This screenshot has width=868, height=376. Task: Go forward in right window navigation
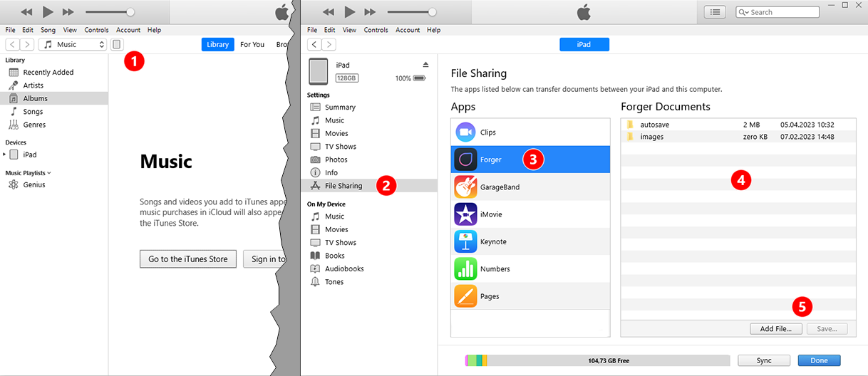(x=329, y=44)
